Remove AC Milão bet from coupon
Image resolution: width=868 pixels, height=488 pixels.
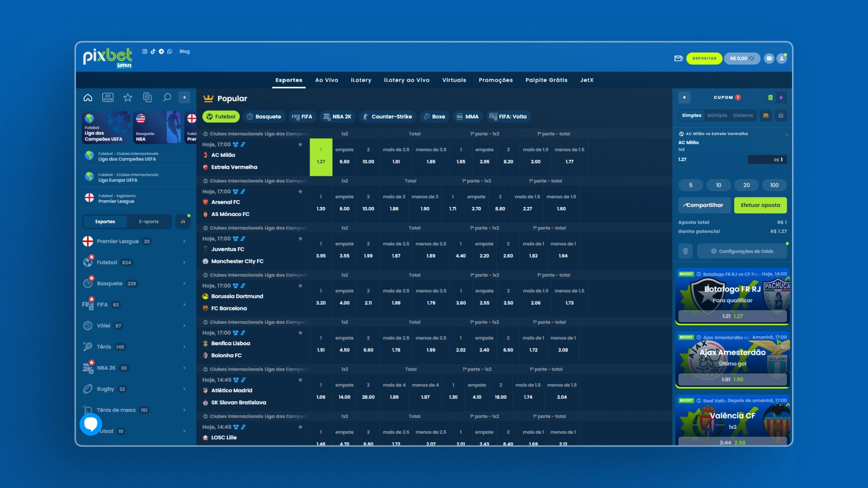click(x=787, y=135)
